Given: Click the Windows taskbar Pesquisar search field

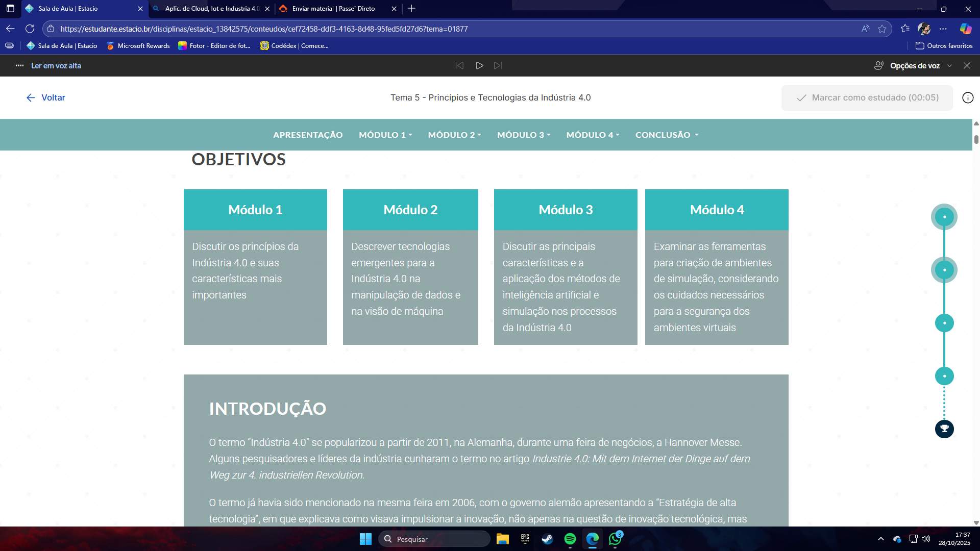Looking at the screenshot, I should coord(434,539).
